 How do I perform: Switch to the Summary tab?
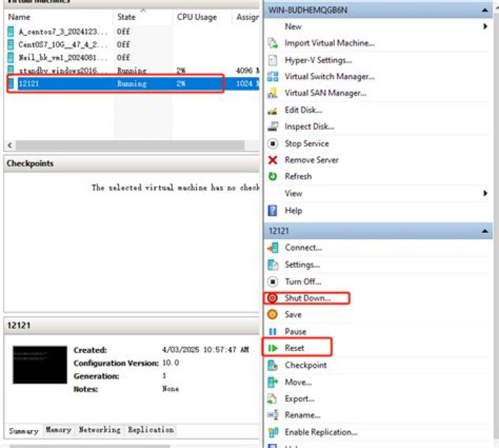tap(24, 431)
